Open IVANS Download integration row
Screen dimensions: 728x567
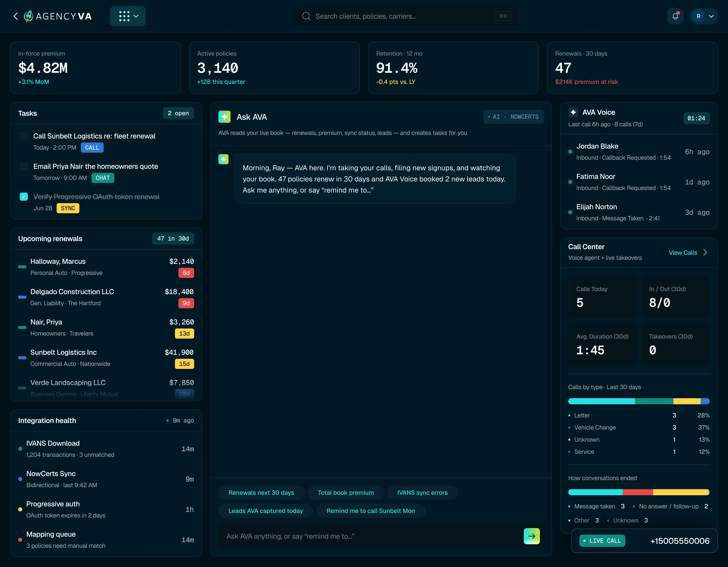click(106, 449)
